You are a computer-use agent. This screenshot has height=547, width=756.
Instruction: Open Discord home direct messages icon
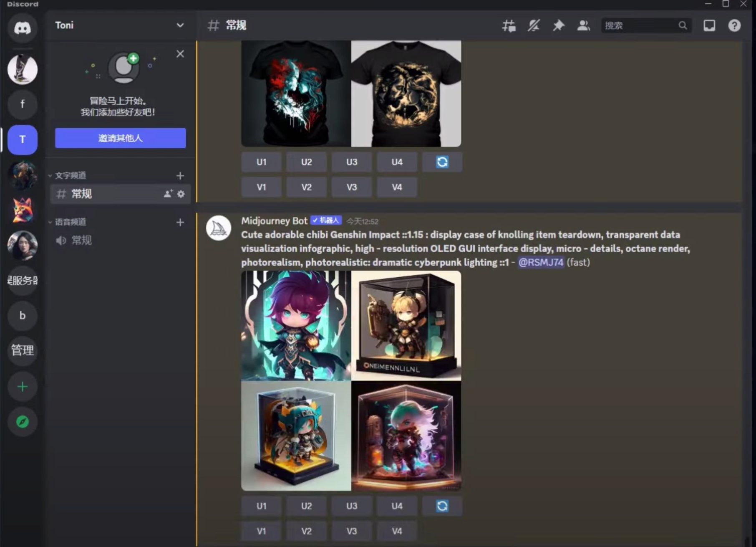tap(23, 28)
